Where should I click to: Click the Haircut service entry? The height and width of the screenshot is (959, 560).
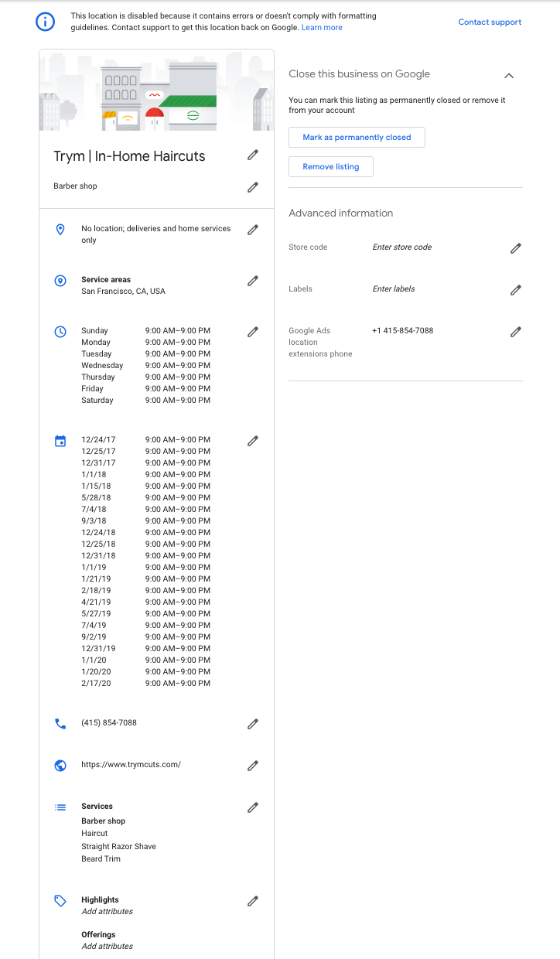coord(94,834)
